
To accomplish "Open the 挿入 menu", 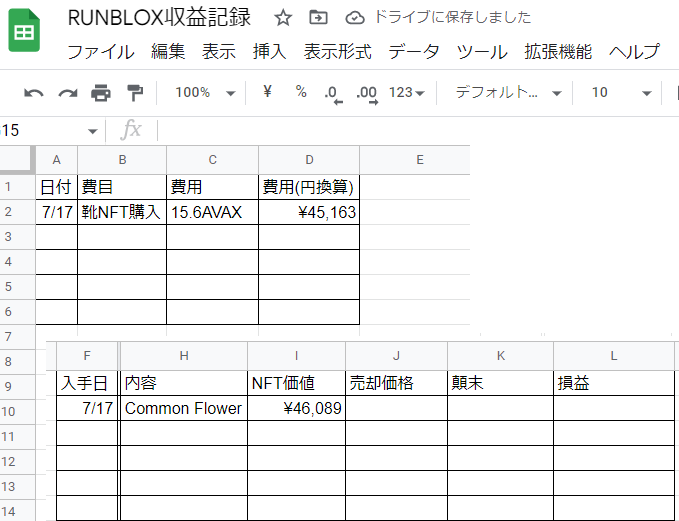I will (x=269, y=52).
